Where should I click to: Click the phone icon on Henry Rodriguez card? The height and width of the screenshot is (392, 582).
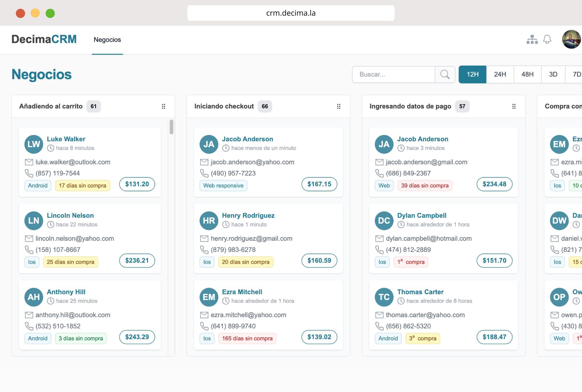click(x=204, y=250)
